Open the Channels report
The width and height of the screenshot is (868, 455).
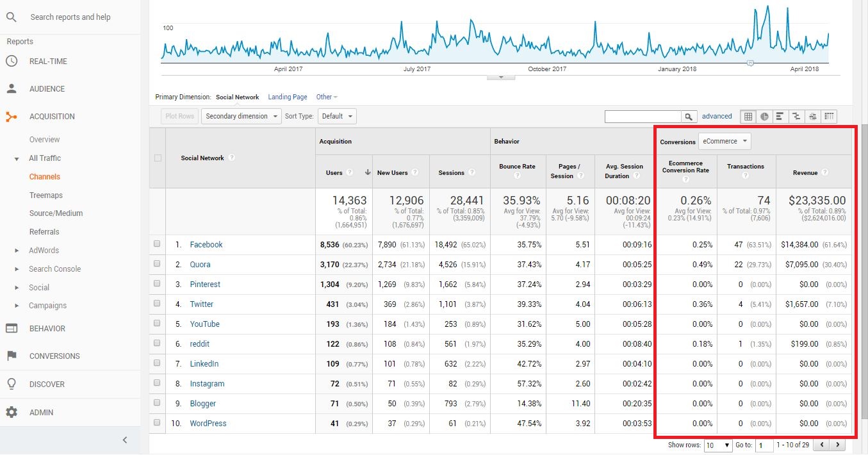(44, 177)
